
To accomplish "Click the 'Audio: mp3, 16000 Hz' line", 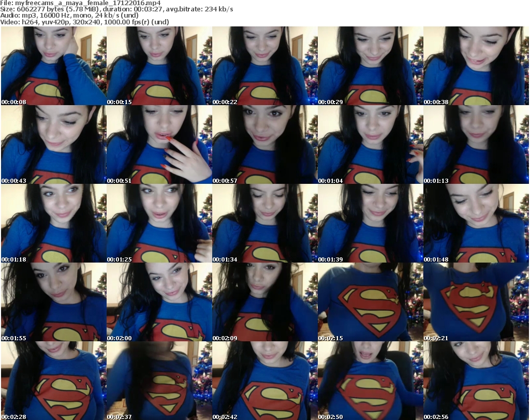I will (x=69, y=16).
